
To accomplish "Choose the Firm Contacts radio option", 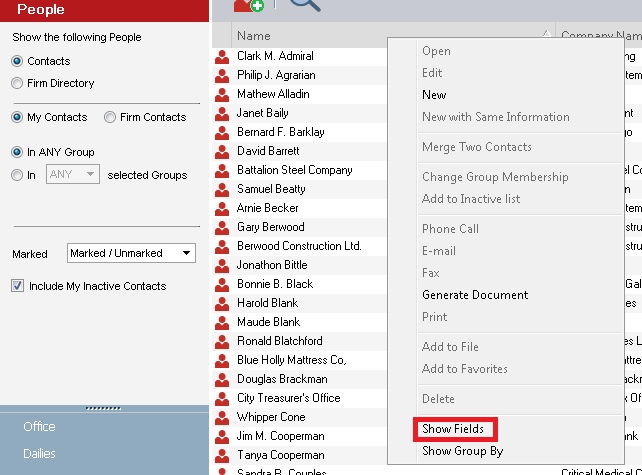I will (110, 118).
